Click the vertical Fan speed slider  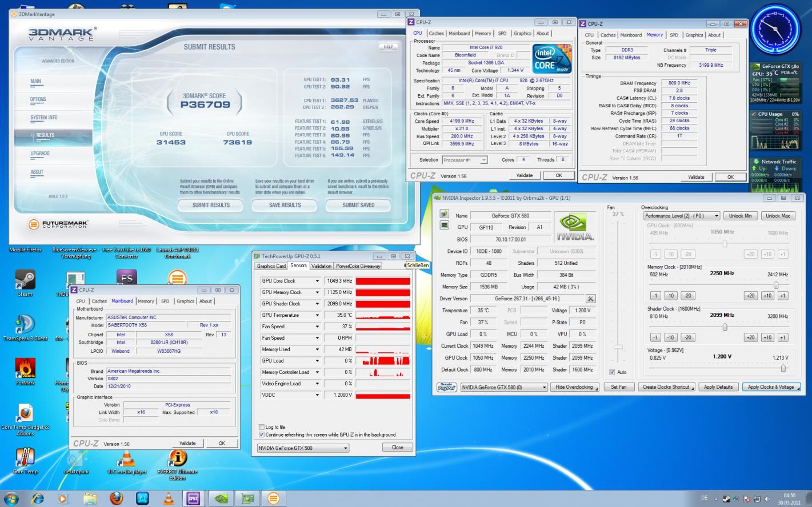coord(618,347)
